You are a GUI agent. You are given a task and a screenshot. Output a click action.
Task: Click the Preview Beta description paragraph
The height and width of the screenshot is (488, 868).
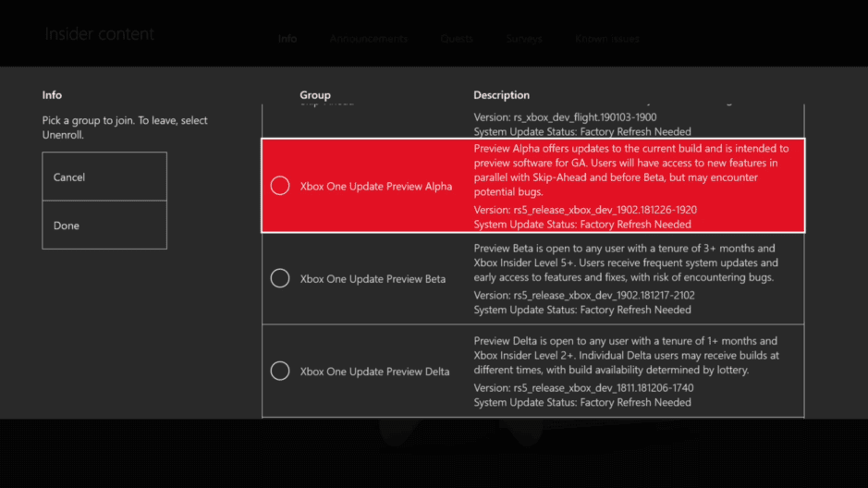625,262
